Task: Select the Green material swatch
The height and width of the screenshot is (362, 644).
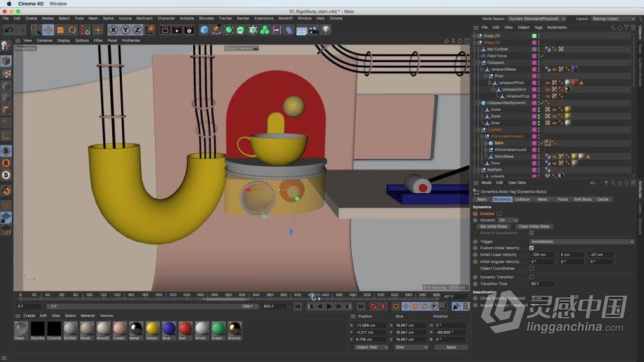Action: tap(218, 329)
